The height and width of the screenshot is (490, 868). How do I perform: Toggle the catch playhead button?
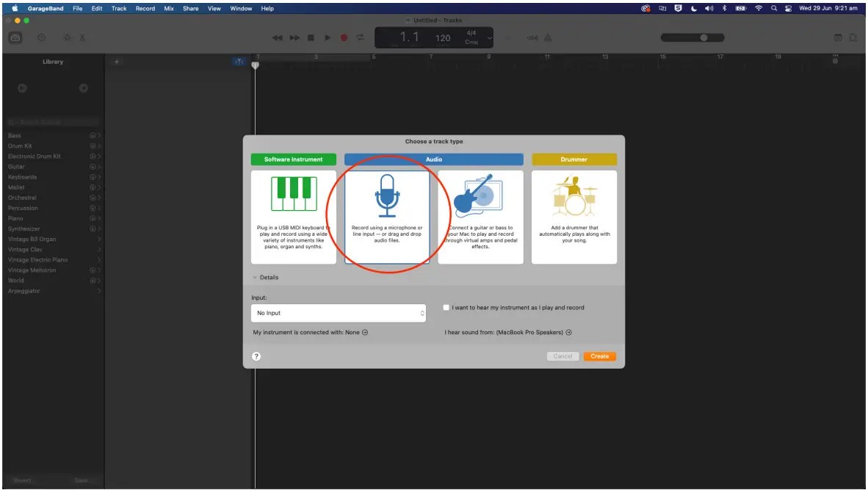coord(239,62)
